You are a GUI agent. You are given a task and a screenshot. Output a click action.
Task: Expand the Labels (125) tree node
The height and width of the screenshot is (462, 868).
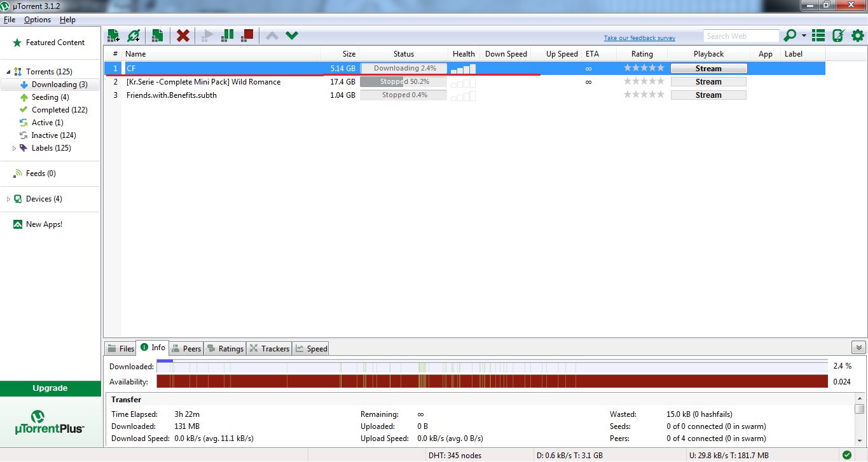click(15, 148)
